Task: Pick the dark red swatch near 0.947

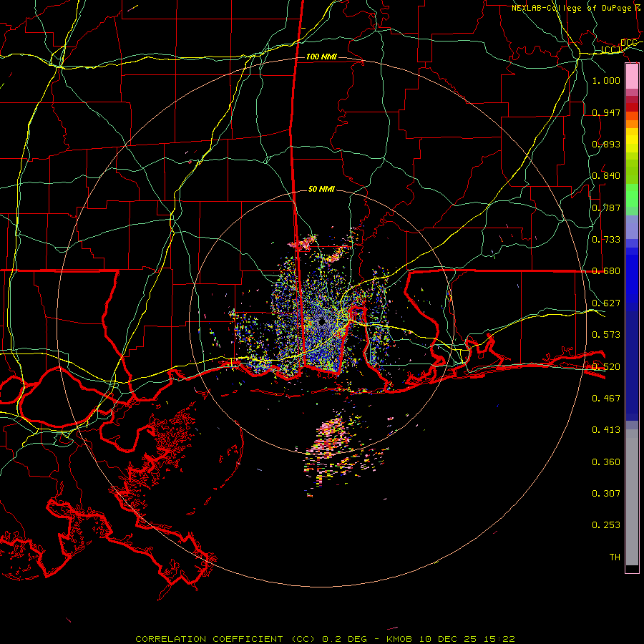Action: pyautogui.click(x=632, y=107)
